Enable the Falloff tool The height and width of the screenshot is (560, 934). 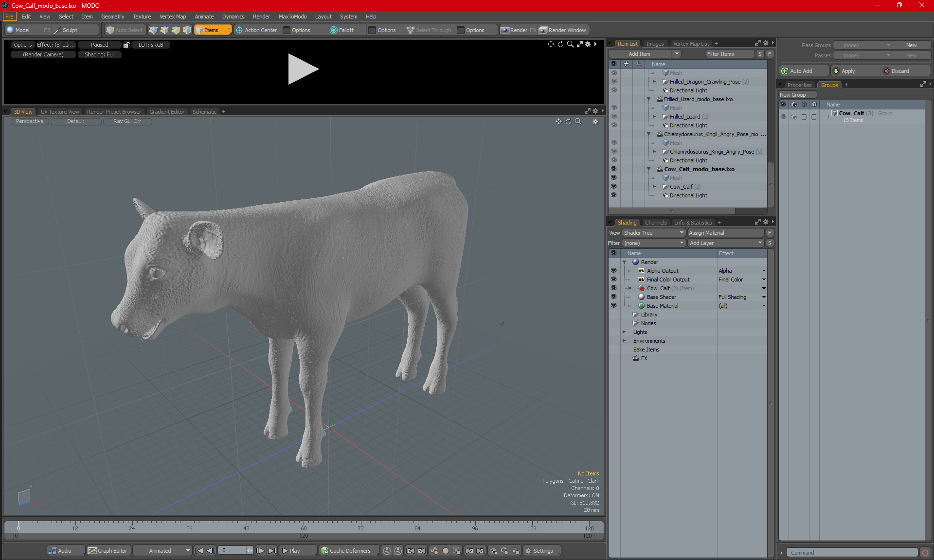[x=342, y=30]
